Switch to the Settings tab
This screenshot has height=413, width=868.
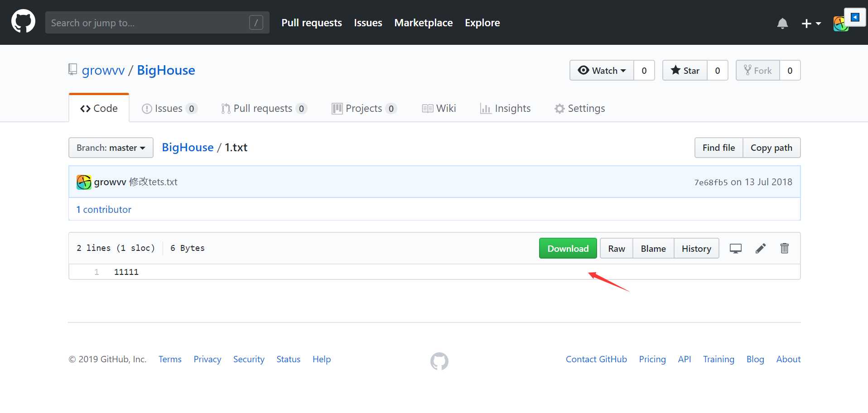point(580,108)
